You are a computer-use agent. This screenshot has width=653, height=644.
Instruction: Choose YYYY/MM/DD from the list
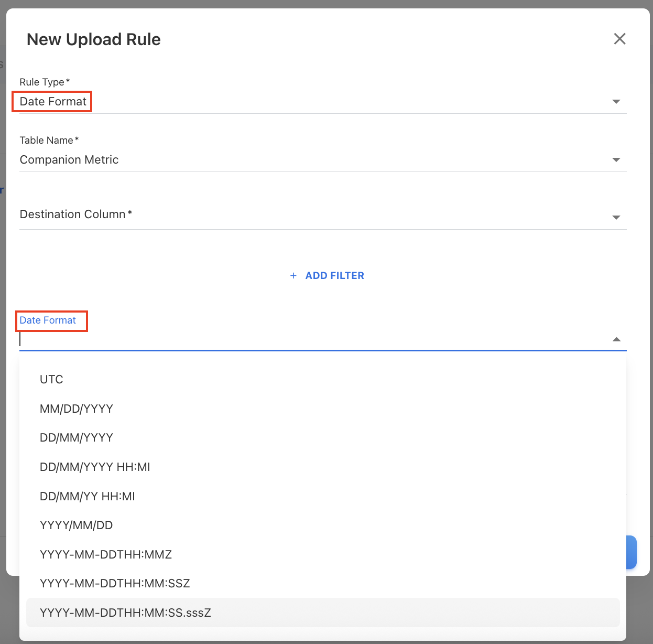[x=77, y=525]
